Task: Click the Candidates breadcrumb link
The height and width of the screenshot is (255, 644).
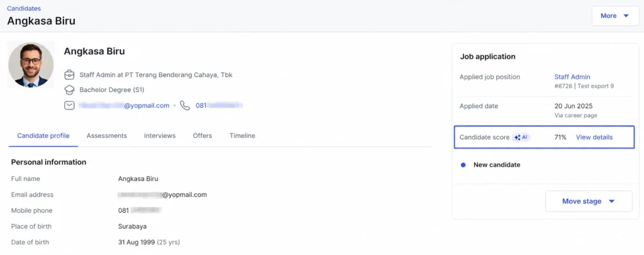Action: pyautogui.click(x=24, y=8)
